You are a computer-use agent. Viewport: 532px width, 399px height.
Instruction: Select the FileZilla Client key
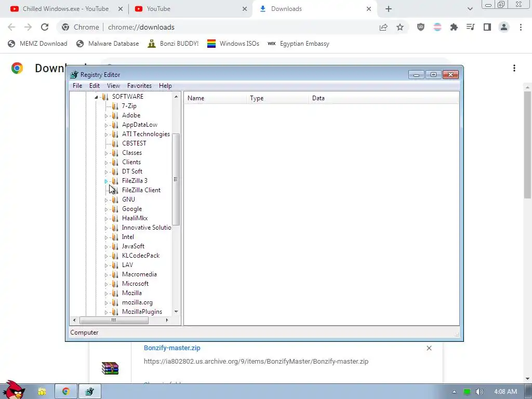[141, 190]
